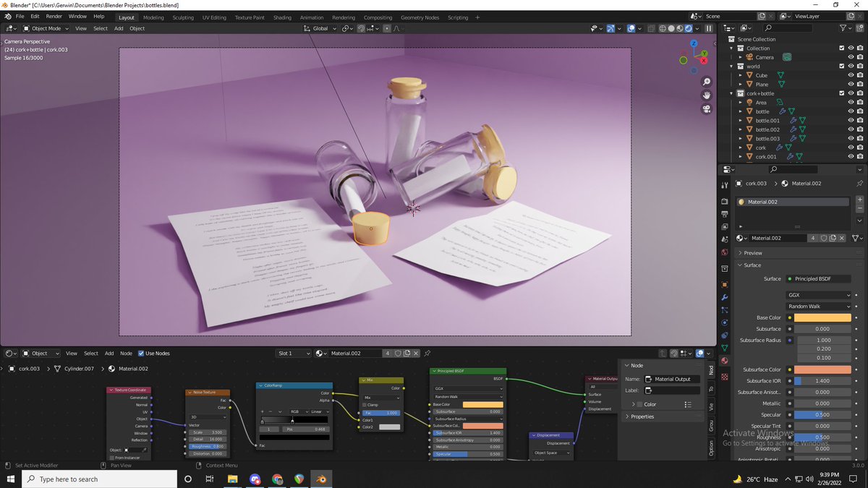This screenshot has height=488, width=868.
Task: Unlink Material.002 with the X in properties
Action: [842, 238]
